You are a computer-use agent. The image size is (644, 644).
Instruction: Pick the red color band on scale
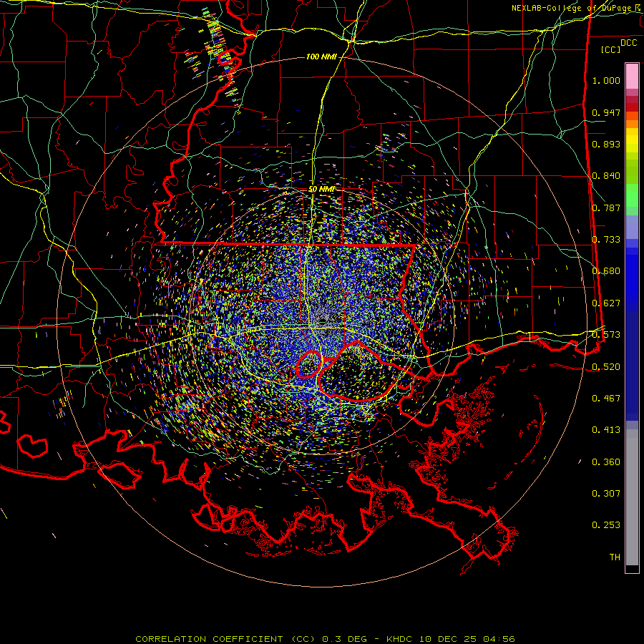click(x=632, y=107)
